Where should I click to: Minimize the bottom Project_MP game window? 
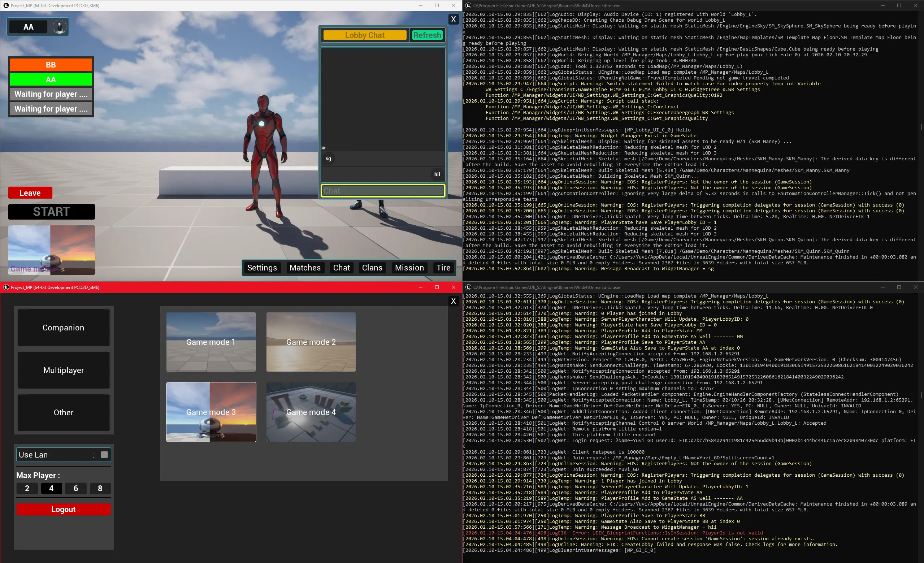click(x=420, y=287)
